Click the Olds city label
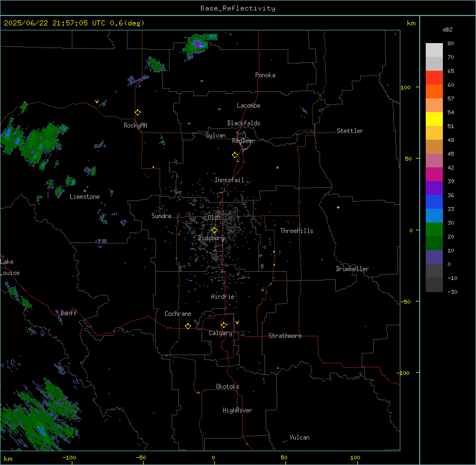Screen dimensions: 476x465 click(x=214, y=218)
